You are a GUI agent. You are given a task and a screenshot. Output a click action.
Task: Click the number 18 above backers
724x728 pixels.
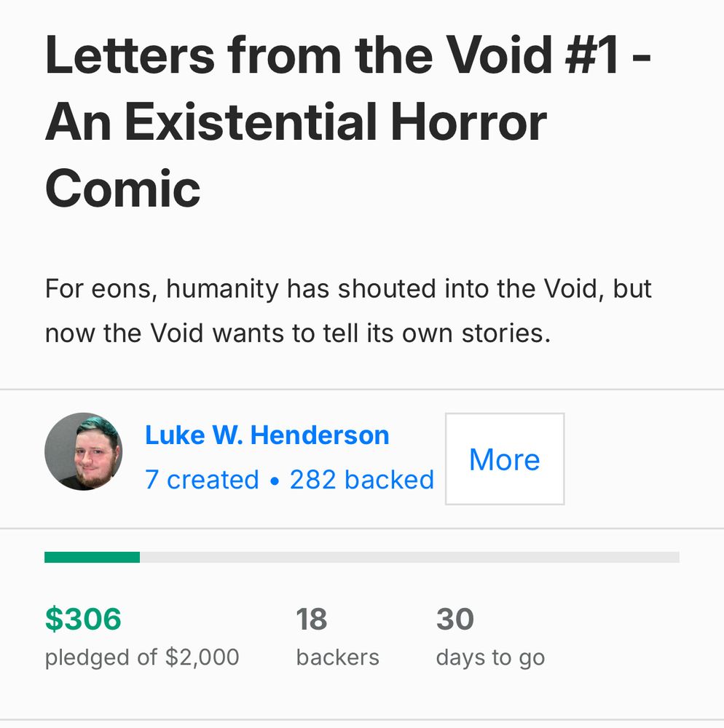click(x=312, y=620)
